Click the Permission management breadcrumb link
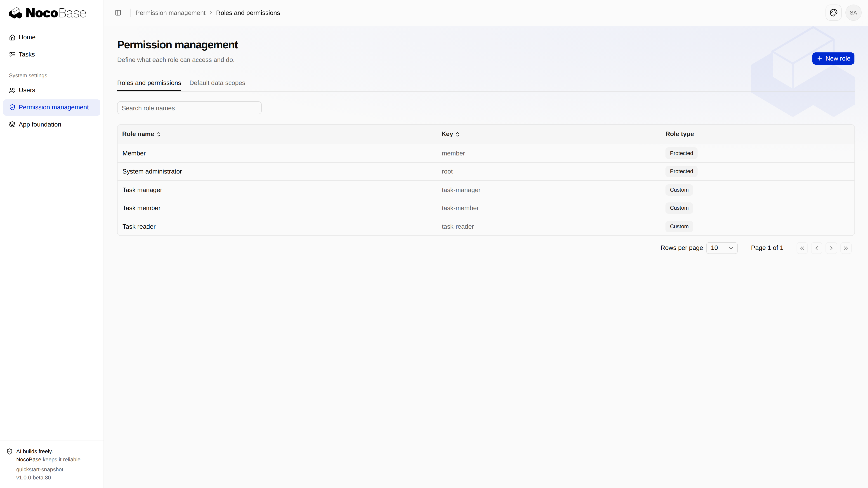This screenshot has width=868, height=488. [x=170, y=13]
